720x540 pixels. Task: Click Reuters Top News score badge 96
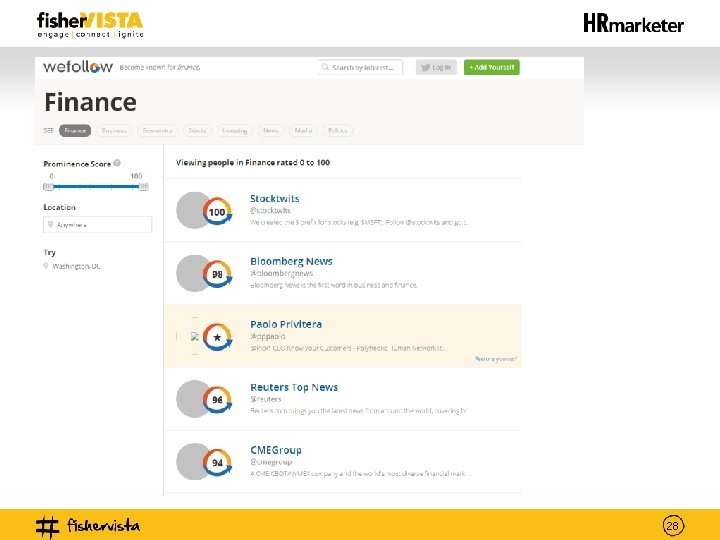click(x=217, y=400)
